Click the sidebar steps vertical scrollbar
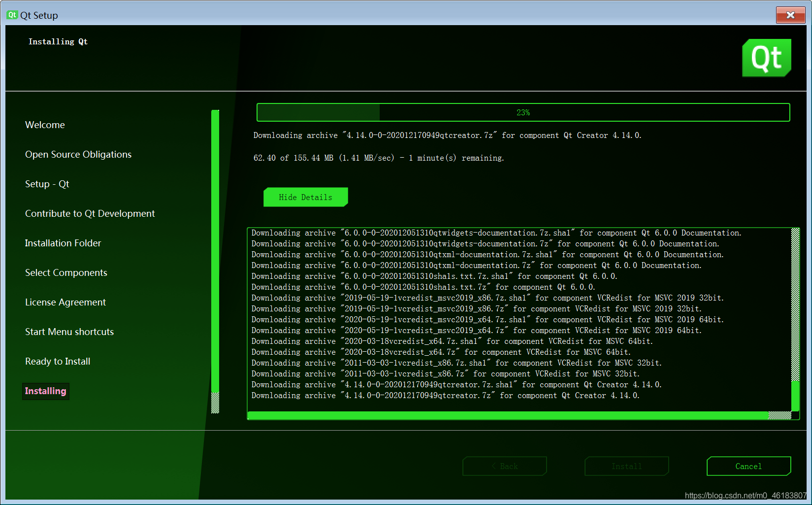This screenshot has width=812, height=505. [215, 262]
